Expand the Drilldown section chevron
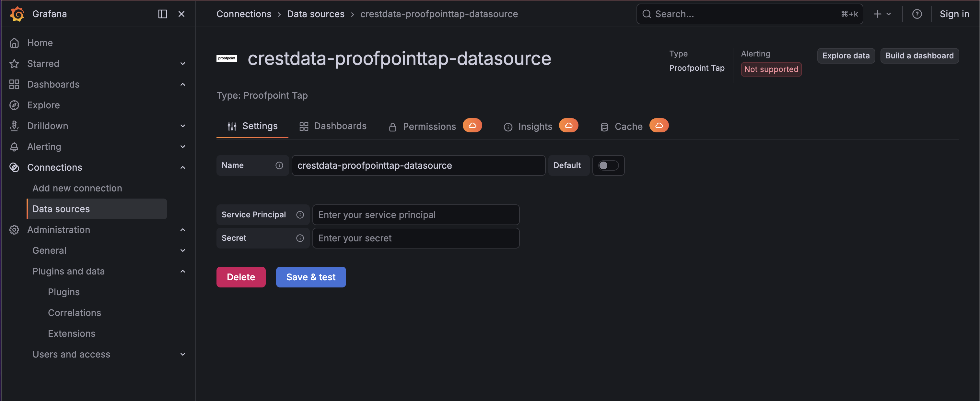The width and height of the screenshot is (980, 401). click(x=182, y=126)
